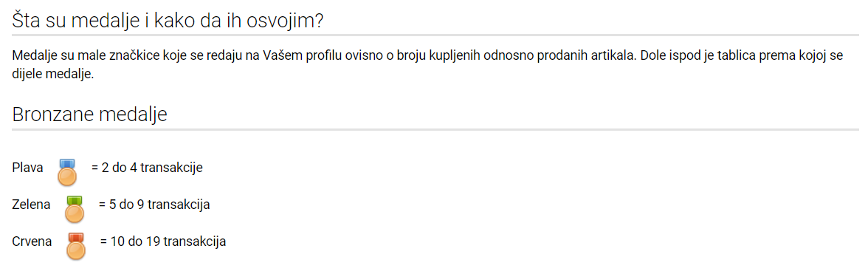Select the "Plava" medal label
The height and width of the screenshot is (271, 868).
coord(28,168)
